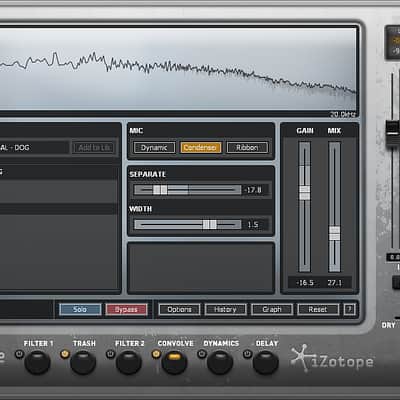Screen dimensions: 400x400
Task: Click the Gain vertical slider handle
Action: 305,193
